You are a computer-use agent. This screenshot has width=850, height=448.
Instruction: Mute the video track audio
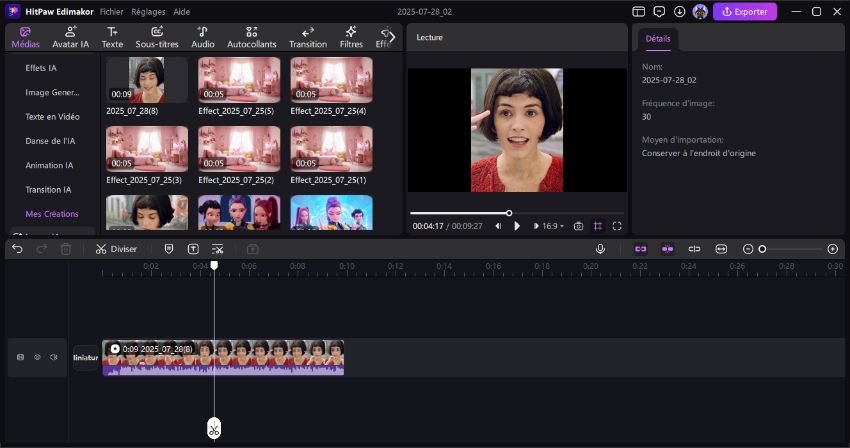click(x=54, y=357)
